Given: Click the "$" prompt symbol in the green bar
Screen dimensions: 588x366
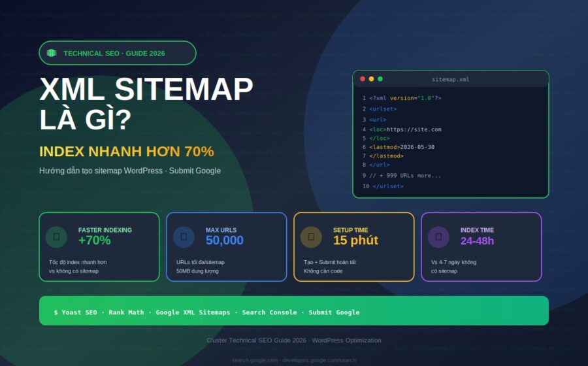Looking at the screenshot, I should 56,312.
